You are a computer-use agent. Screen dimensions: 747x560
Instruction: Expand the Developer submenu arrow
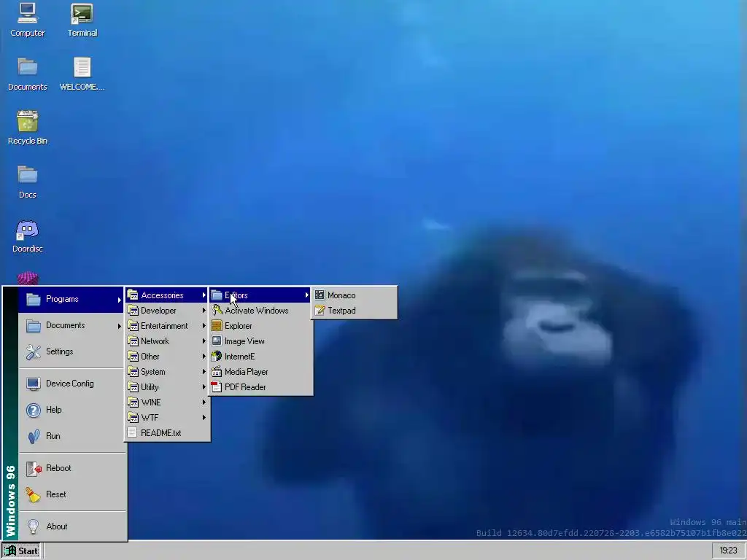click(204, 311)
